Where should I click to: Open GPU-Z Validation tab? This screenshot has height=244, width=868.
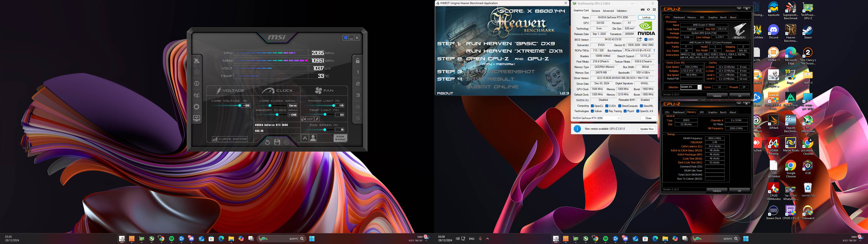622,11
